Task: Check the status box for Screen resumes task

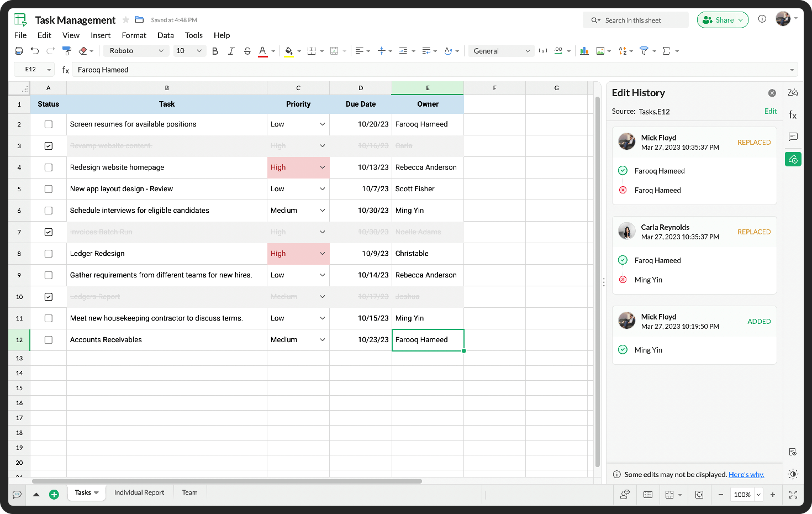Action: (x=49, y=124)
